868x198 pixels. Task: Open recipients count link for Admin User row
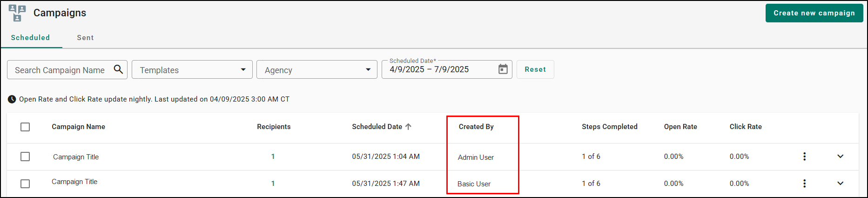pyautogui.click(x=273, y=157)
